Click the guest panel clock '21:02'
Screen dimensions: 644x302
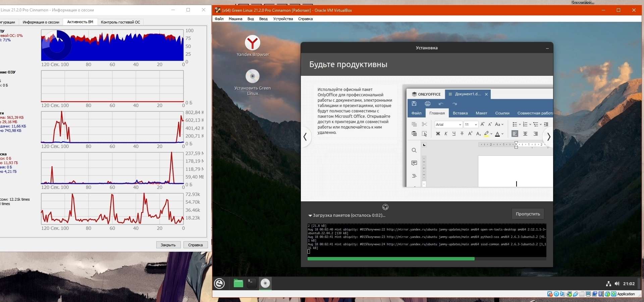629,284
